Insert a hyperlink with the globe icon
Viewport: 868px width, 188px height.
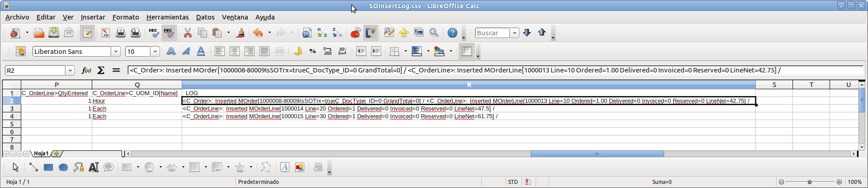[x=307, y=33]
